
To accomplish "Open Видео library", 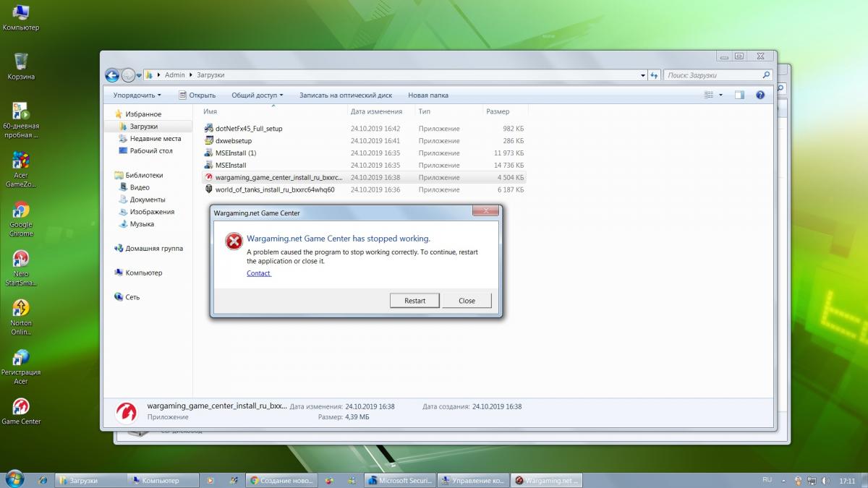I will click(x=140, y=187).
